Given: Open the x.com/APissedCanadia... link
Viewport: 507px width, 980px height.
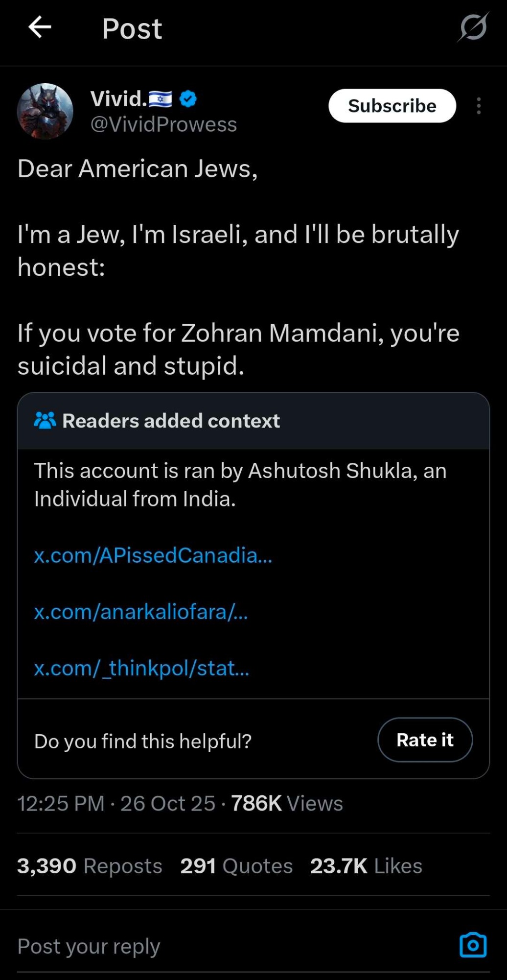Looking at the screenshot, I should click(x=153, y=555).
